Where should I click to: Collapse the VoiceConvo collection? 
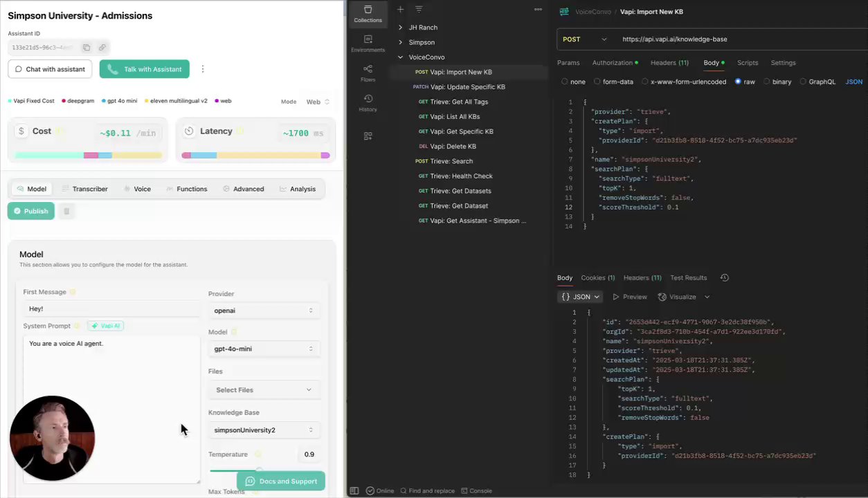pos(400,57)
